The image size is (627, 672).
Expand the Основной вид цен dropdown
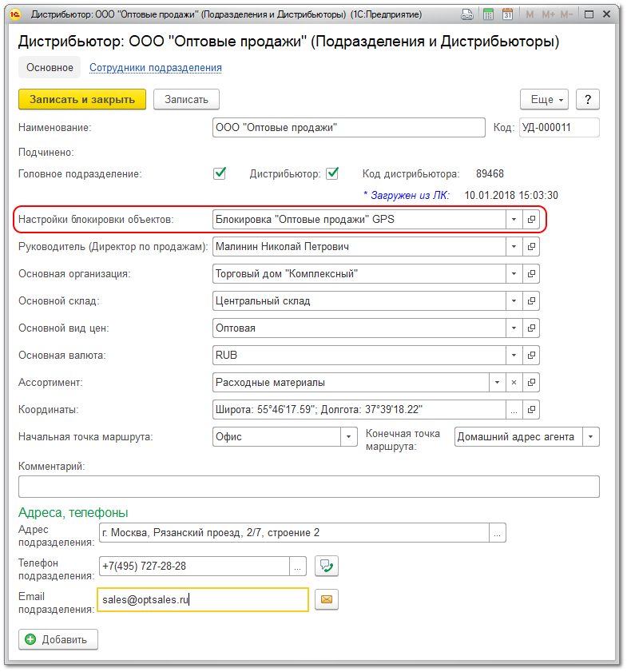tap(514, 328)
